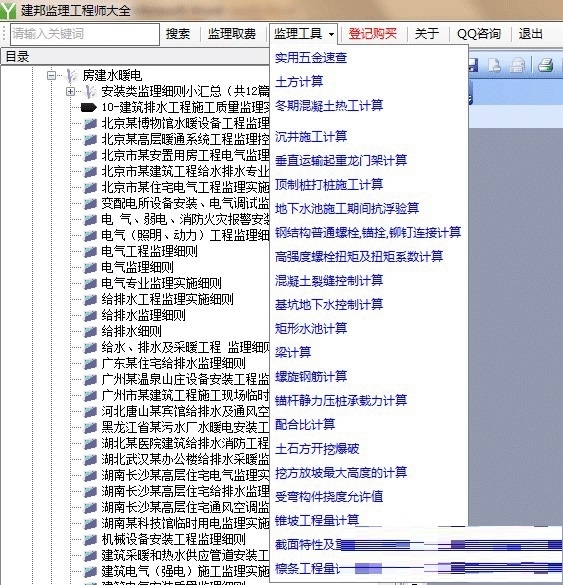Click the greyed-out print preview page icon
The width and height of the screenshot is (563, 585).
(x=495, y=65)
